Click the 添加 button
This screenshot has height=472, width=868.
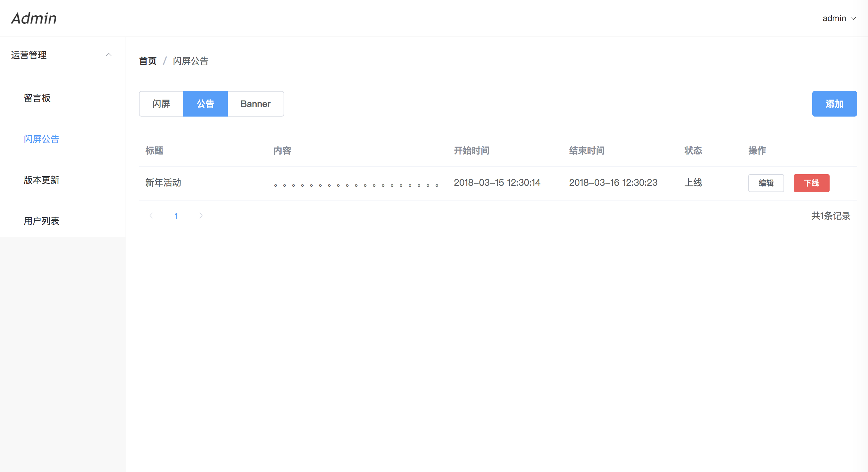[834, 104]
